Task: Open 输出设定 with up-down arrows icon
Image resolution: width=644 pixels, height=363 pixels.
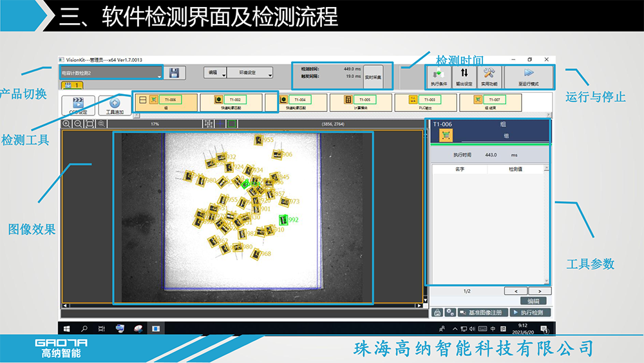Action: 464,77
